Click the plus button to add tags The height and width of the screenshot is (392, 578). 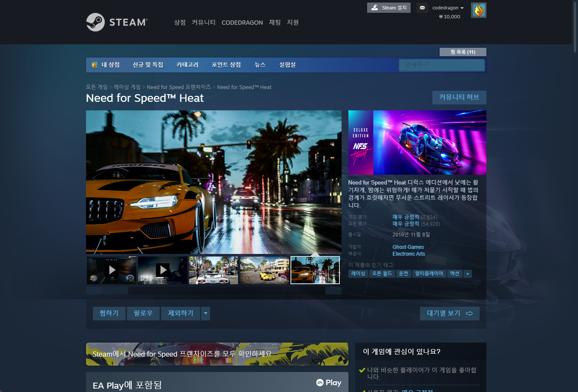468,274
